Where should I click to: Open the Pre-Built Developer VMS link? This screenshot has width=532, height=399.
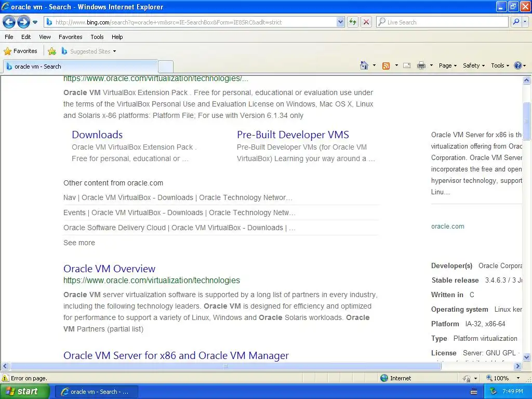tap(293, 135)
